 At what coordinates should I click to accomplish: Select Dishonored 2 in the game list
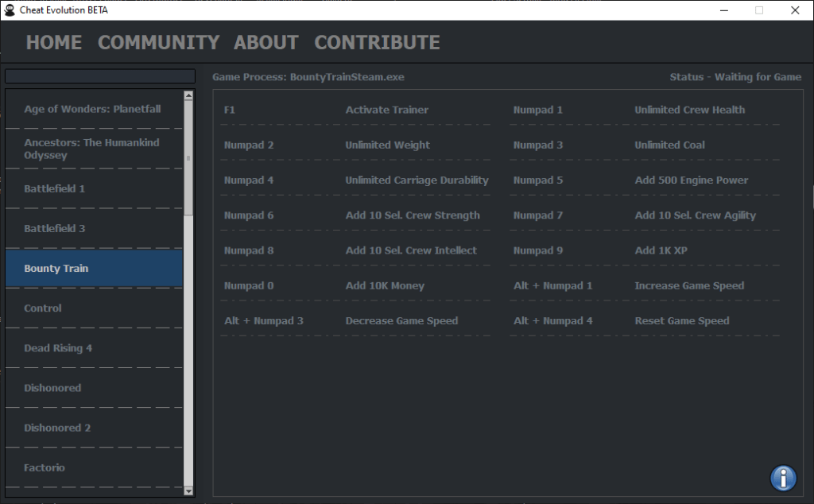(x=94, y=428)
